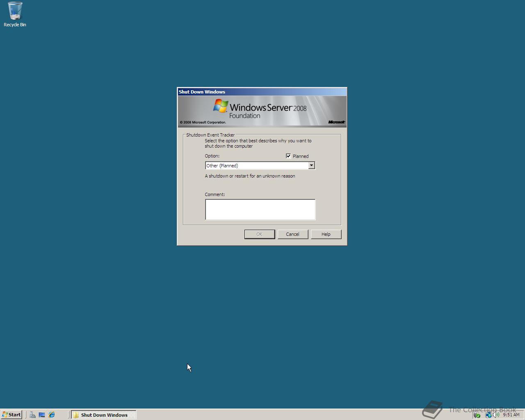This screenshot has width=525, height=420.
Task: Click the Safely Remove Hardware tray icon
Action: click(477, 415)
